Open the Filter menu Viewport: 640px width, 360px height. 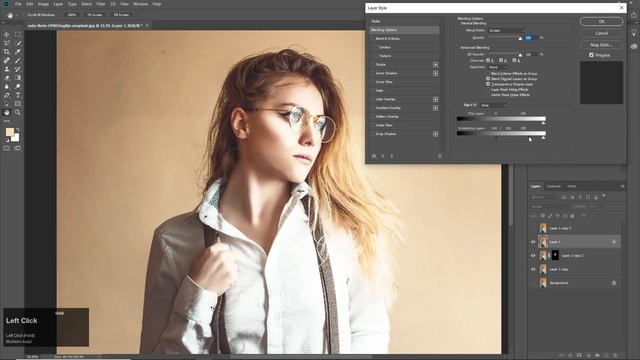(x=101, y=4)
